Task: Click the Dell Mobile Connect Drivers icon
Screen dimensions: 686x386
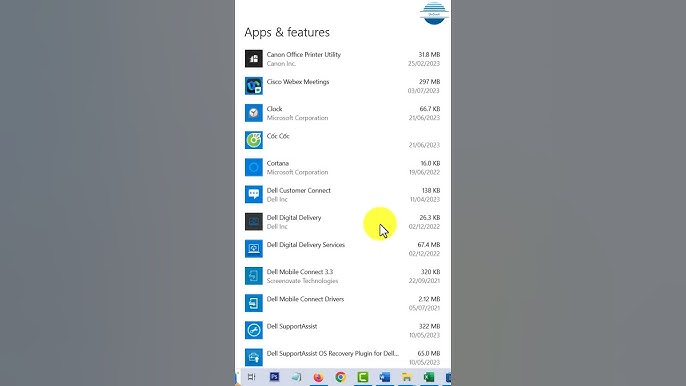Action: point(254,303)
